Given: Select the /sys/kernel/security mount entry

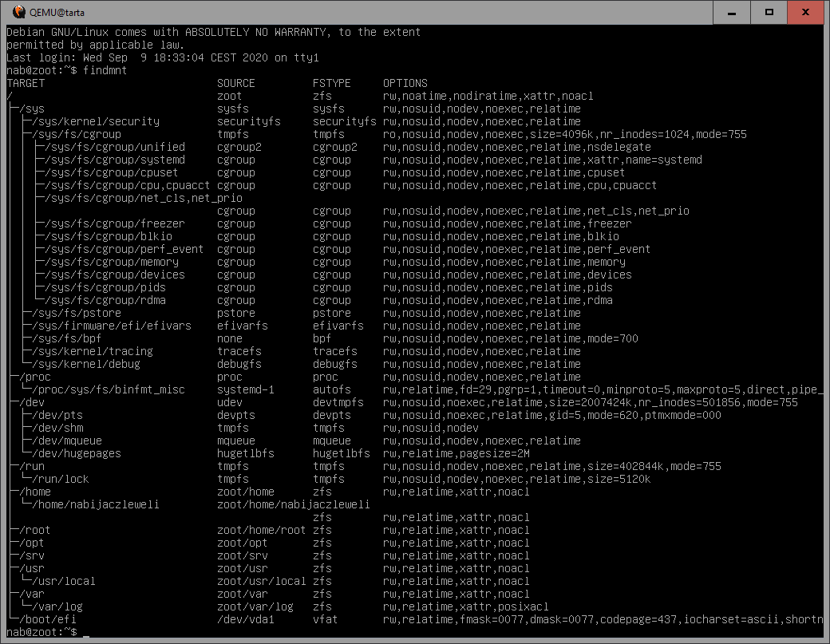Looking at the screenshot, I should pos(96,121).
